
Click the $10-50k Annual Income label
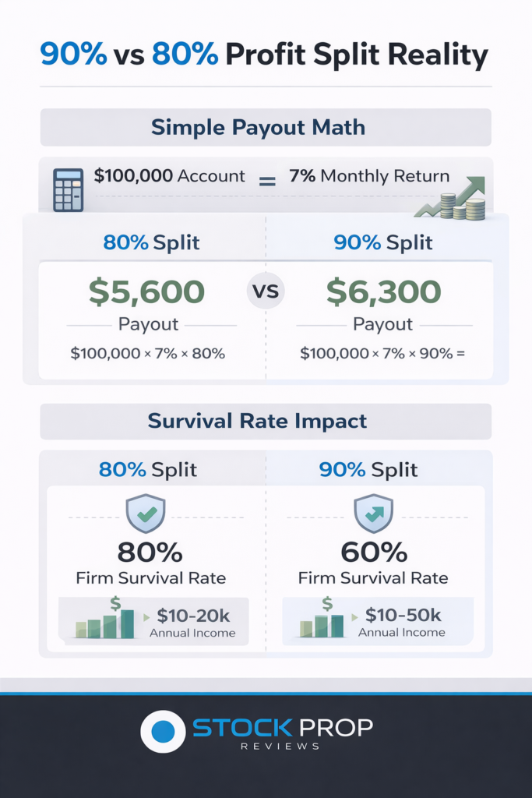coord(401,622)
